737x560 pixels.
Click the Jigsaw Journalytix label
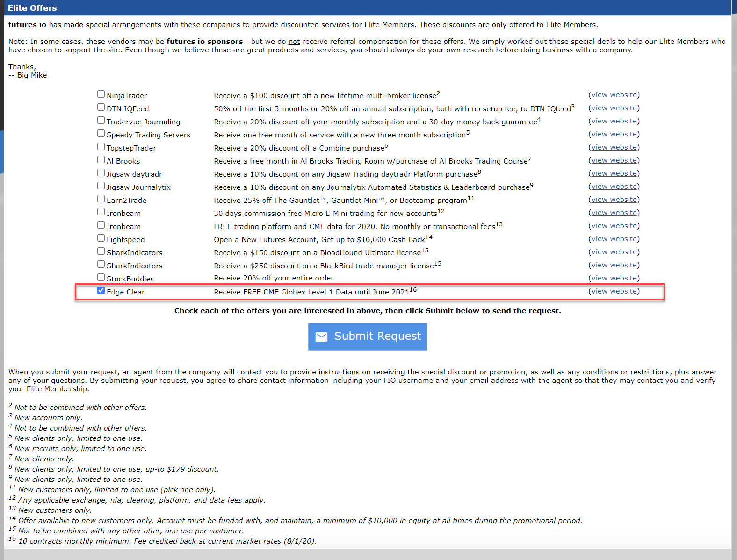[x=138, y=187]
